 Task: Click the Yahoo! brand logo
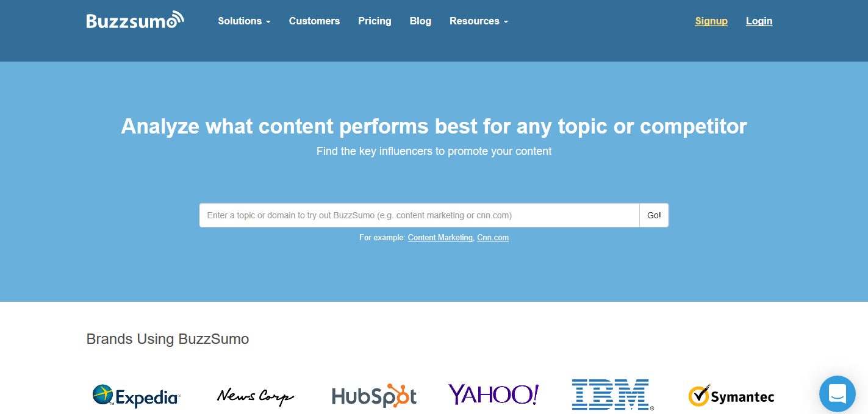coord(493,395)
